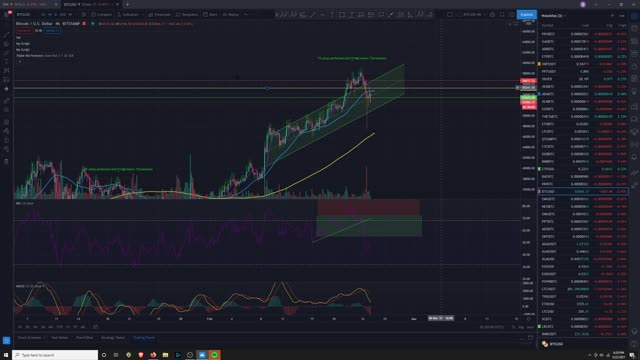Select the pitchfork/Fibonacci tool in left toolbar
Image resolution: width=640 pixels, height=360 pixels.
(6, 44)
